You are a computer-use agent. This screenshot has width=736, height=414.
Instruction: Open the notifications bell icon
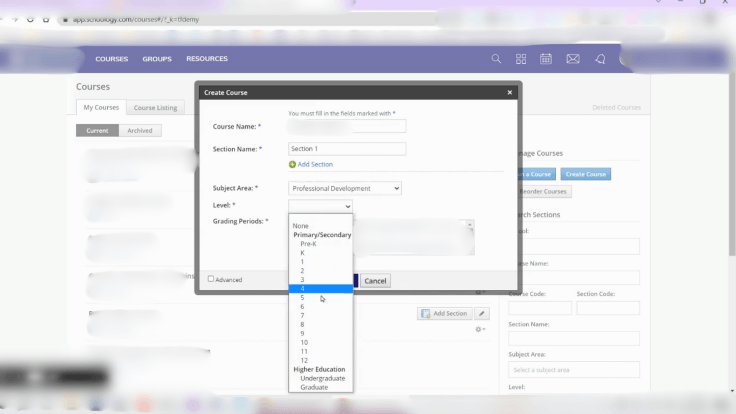click(600, 59)
